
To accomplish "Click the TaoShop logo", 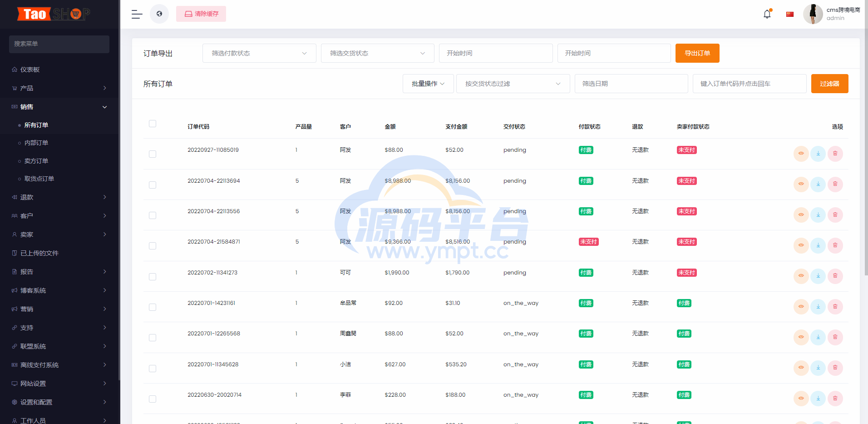I will point(54,14).
